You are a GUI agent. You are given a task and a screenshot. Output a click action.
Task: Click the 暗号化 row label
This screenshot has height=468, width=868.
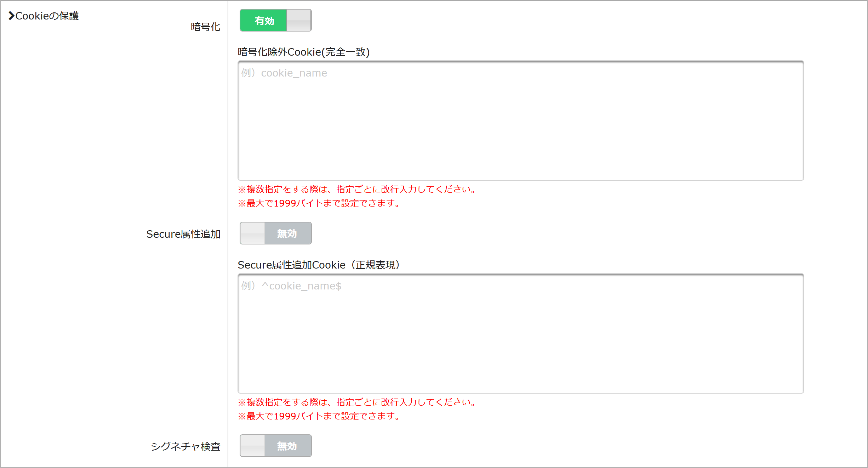pos(205,27)
